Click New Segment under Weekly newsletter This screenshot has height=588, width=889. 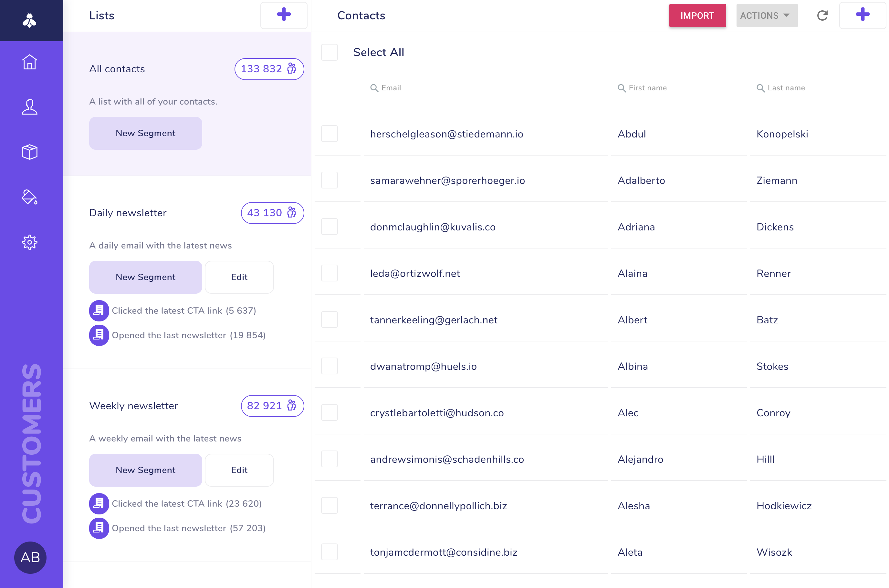(146, 470)
